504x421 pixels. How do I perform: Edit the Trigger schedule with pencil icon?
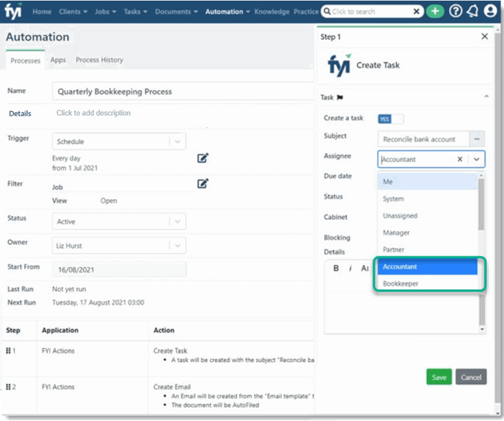[x=203, y=158]
